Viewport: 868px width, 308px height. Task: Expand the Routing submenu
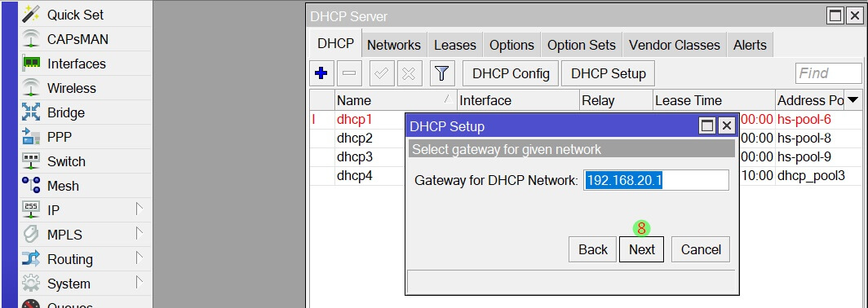pos(139,258)
